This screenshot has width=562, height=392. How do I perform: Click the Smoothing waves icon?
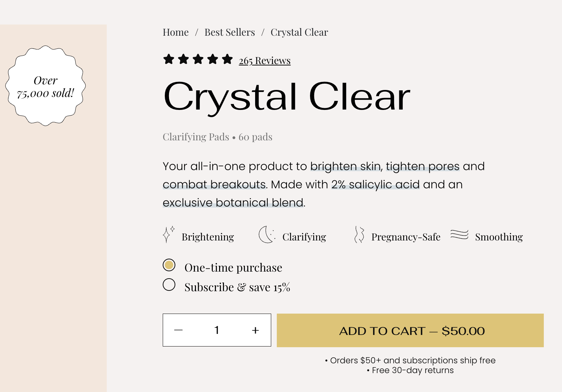459,234
